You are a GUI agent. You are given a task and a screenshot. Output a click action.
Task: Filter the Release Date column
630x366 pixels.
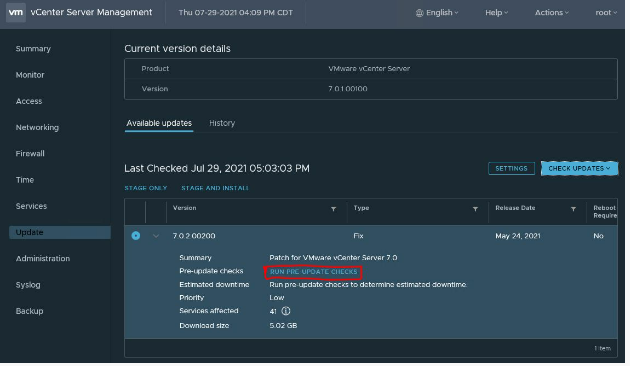click(x=573, y=209)
